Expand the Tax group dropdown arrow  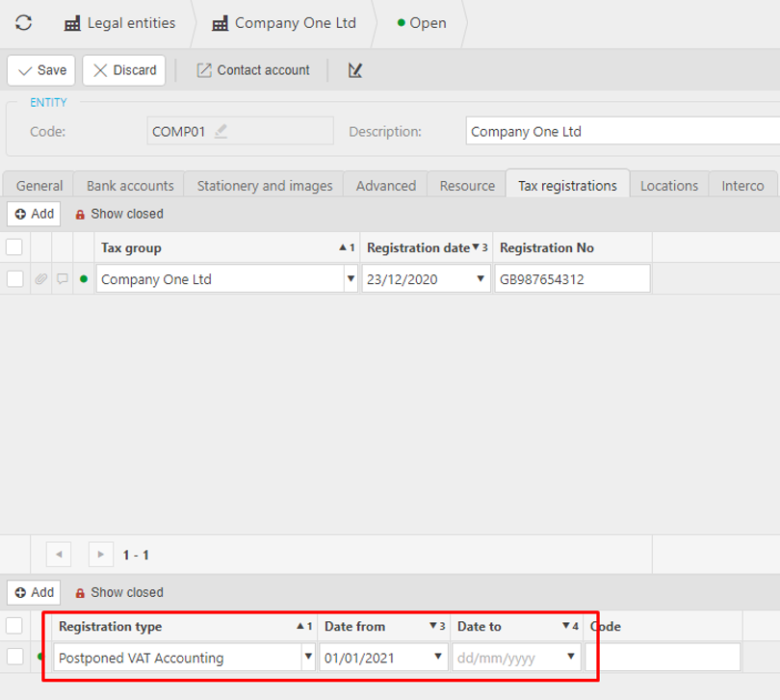tap(350, 280)
